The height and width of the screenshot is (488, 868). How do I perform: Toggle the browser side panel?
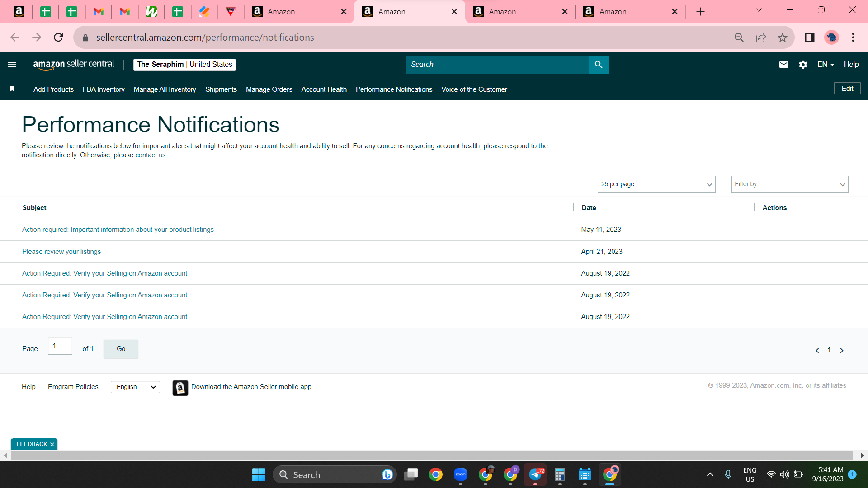tap(810, 38)
